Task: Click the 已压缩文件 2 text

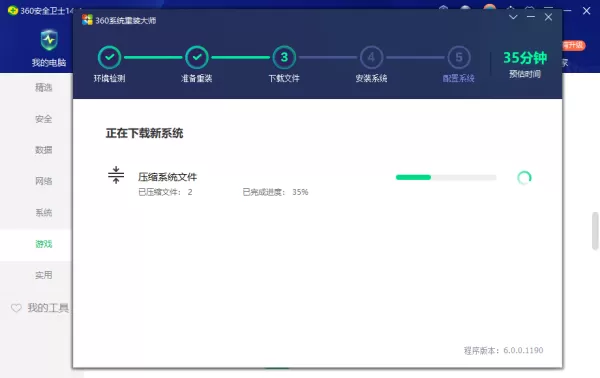Action: click(165, 192)
